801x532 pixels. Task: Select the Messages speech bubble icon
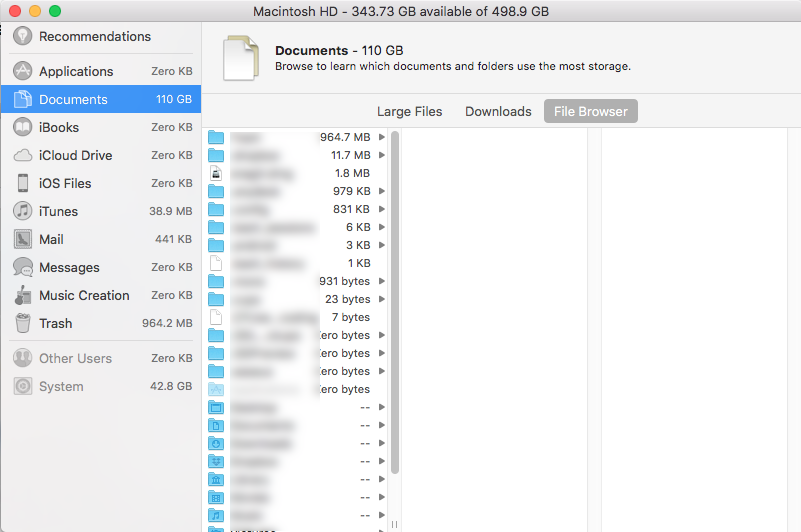point(22,267)
